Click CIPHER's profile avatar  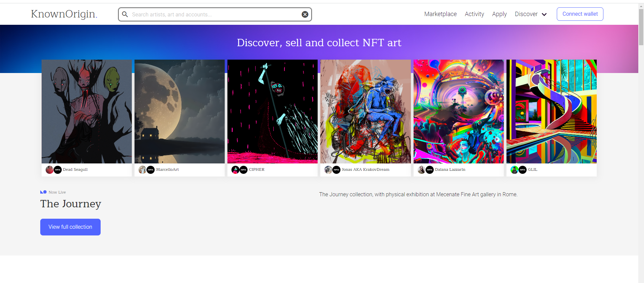[235, 170]
